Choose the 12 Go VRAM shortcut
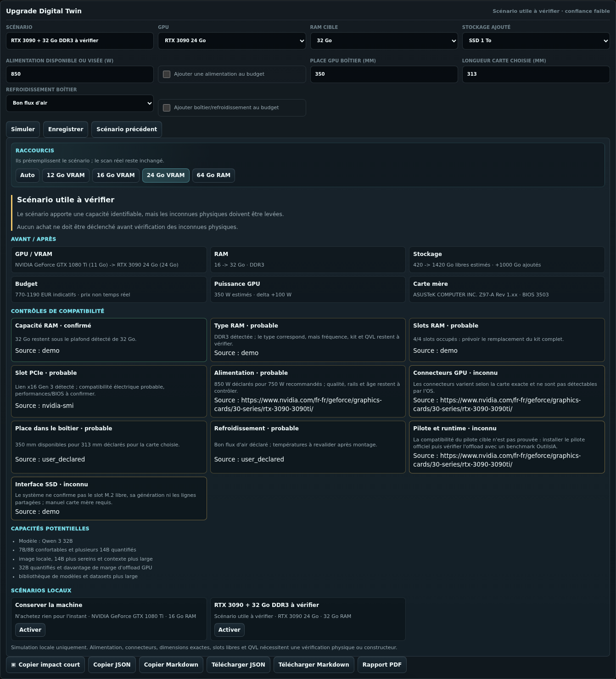 point(66,175)
